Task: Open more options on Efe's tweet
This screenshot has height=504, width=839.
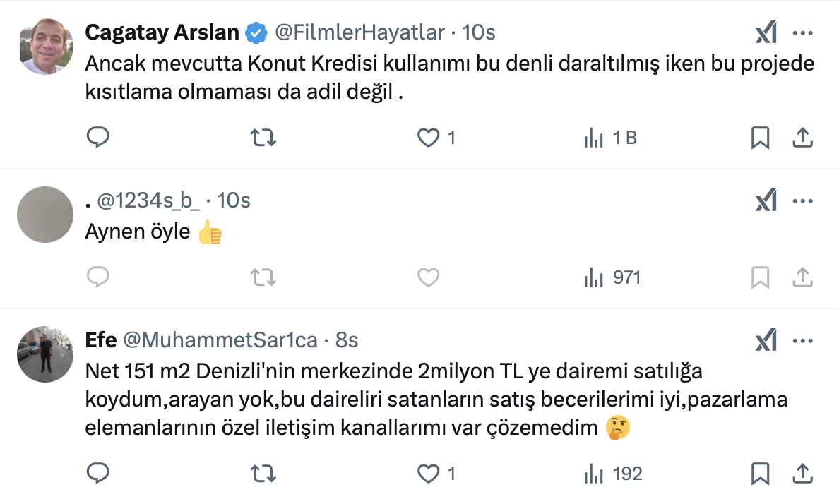Action: point(803,340)
